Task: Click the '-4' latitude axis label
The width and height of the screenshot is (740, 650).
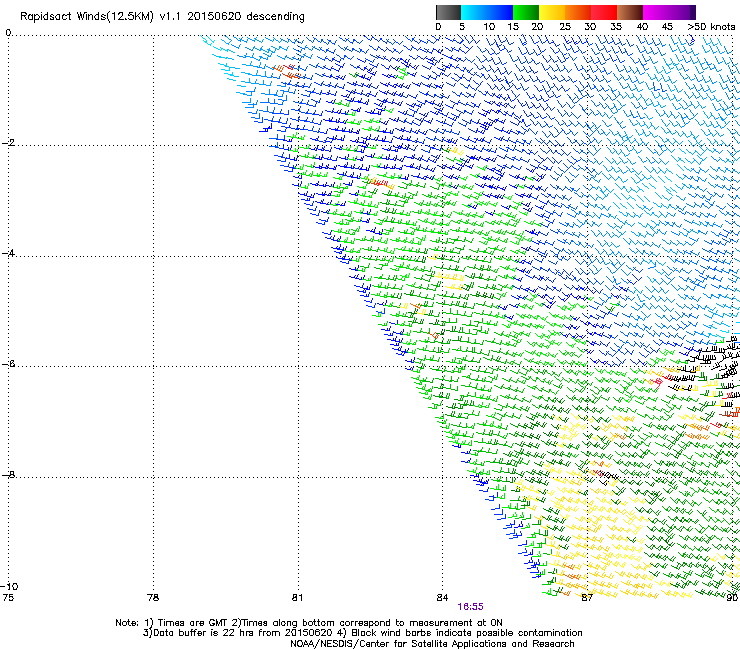Action: click(x=8, y=253)
